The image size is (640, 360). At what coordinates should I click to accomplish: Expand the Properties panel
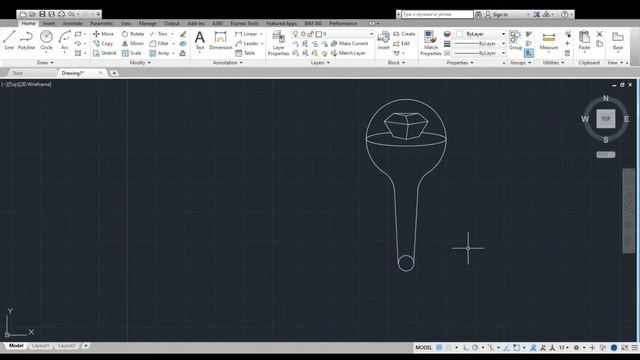(x=460, y=63)
